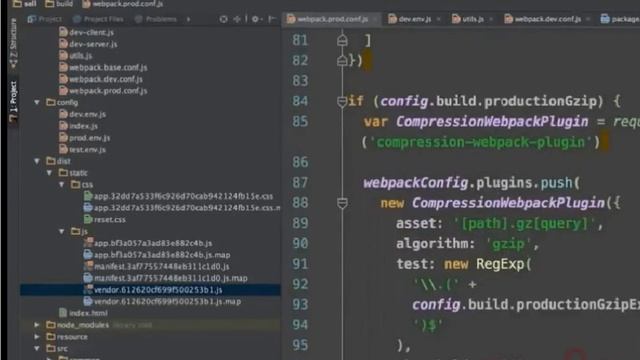640x360 pixels.
Task: Click the build folder icon in breadcrumb
Action: point(49,4)
